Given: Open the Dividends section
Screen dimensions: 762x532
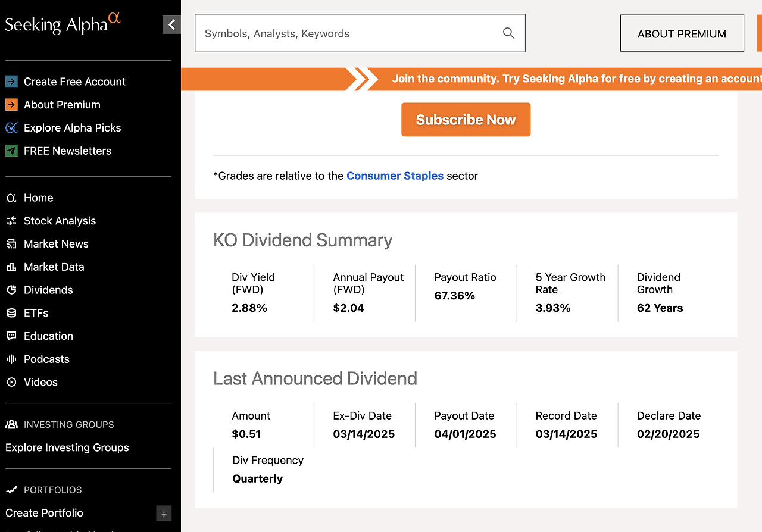Looking at the screenshot, I should coord(48,290).
